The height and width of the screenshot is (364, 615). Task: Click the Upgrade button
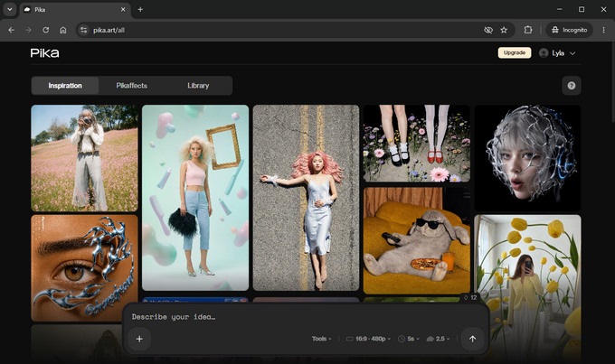(x=515, y=52)
